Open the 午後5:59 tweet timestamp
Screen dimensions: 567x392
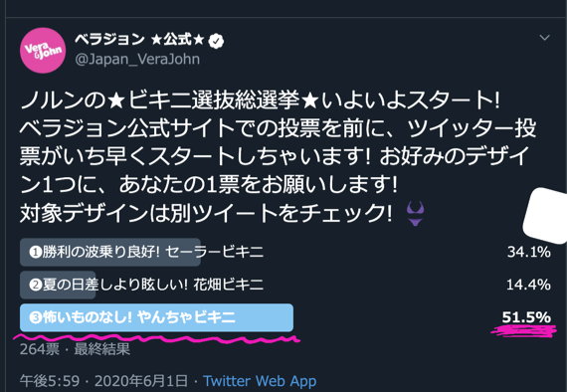[x=50, y=381]
